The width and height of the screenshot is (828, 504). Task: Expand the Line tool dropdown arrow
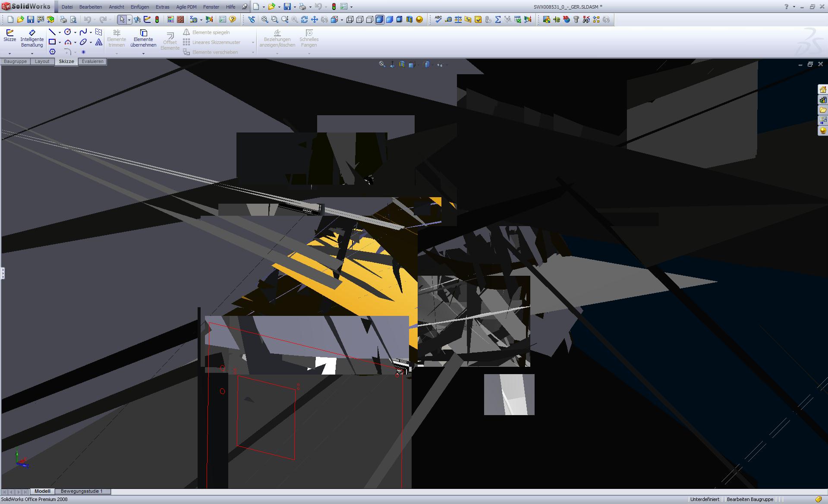coord(60,32)
